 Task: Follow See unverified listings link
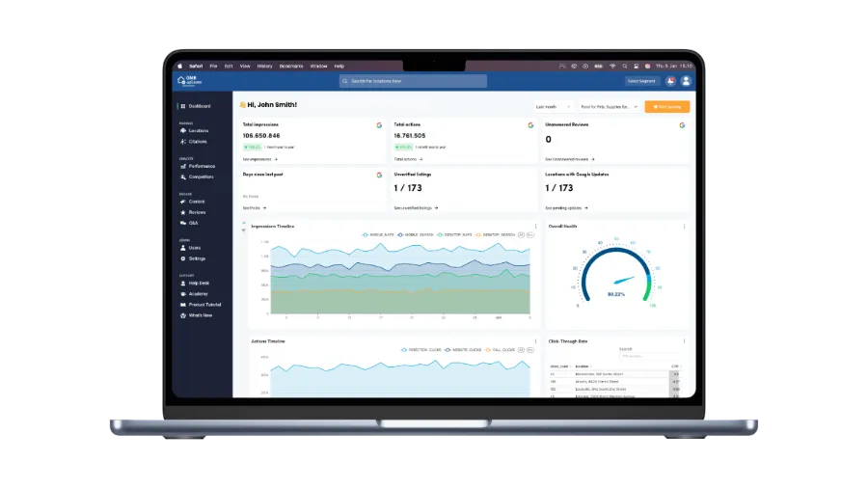[x=416, y=208]
